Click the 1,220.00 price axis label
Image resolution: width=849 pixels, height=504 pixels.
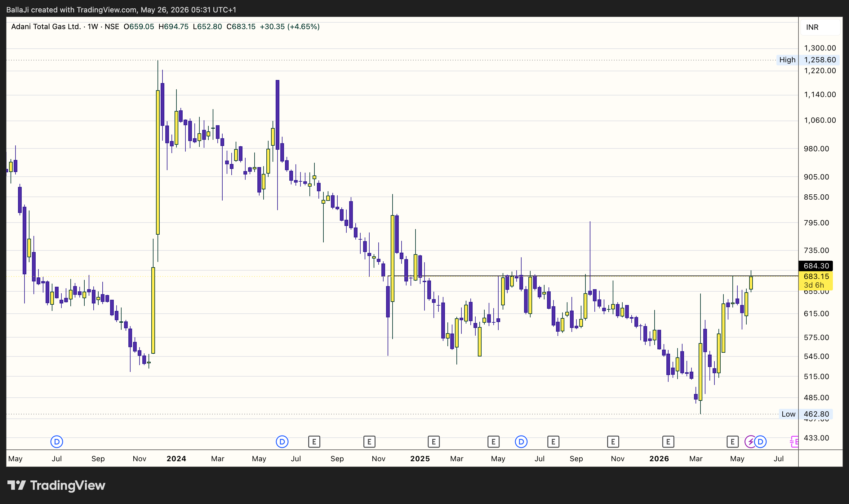point(820,71)
